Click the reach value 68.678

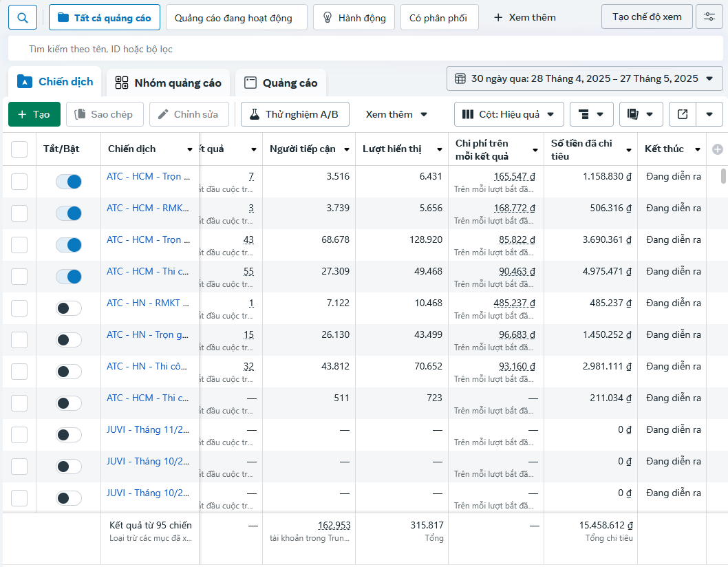point(335,239)
